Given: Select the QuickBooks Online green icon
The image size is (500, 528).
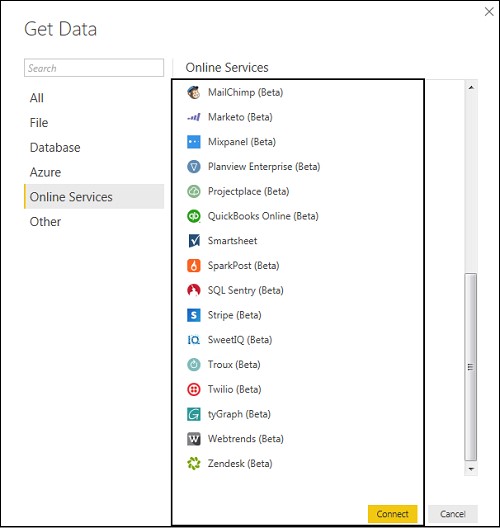Looking at the screenshot, I should click(194, 216).
